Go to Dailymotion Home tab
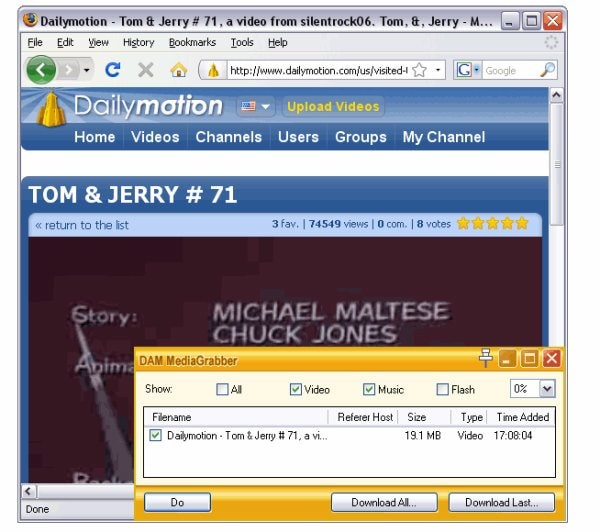This screenshot has height=532, width=600. pos(95,137)
